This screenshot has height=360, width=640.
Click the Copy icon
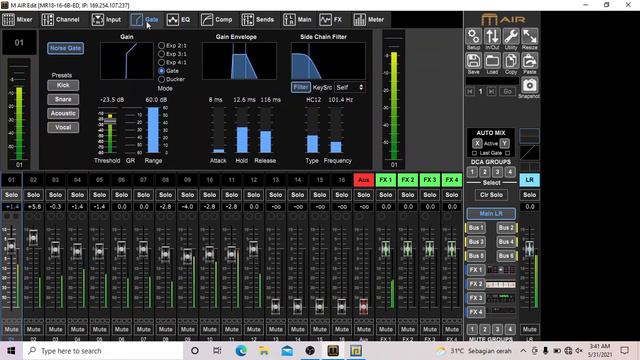tap(511, 61)
